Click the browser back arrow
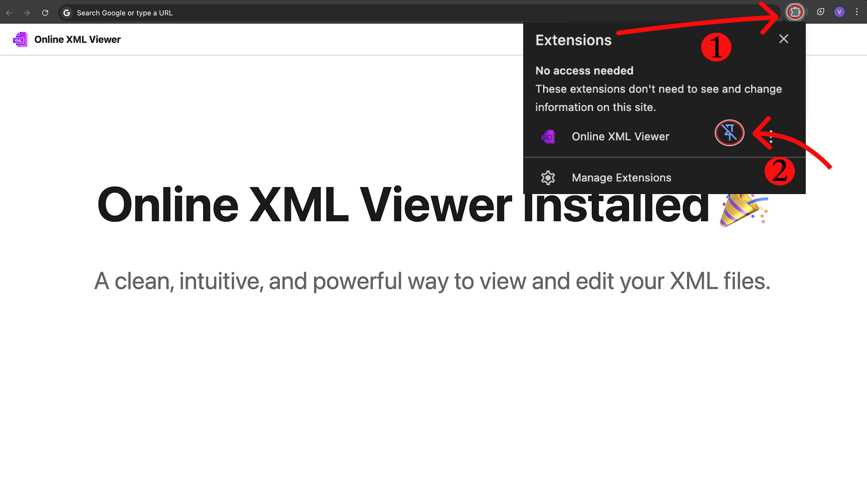Viewport: 867px width, 504px height. tap(9, 13)
